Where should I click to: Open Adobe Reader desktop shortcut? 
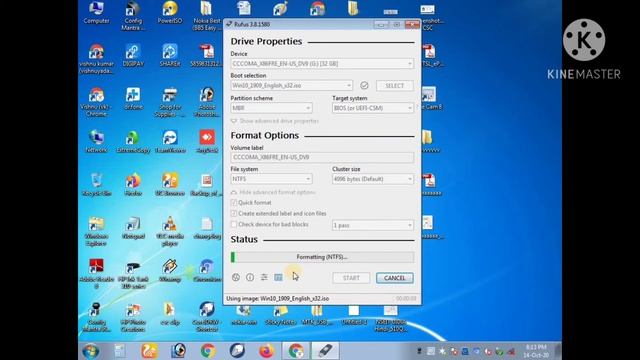96,274
